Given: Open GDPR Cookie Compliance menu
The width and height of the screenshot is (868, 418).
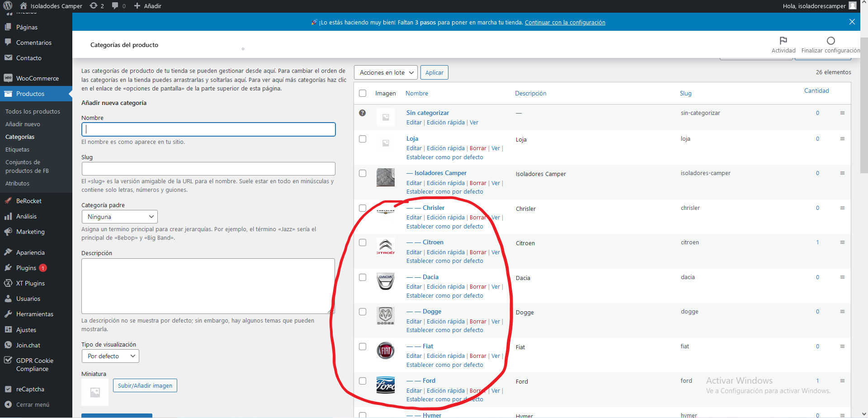Looking at the screenshot, I should click(x=36, y=365).
